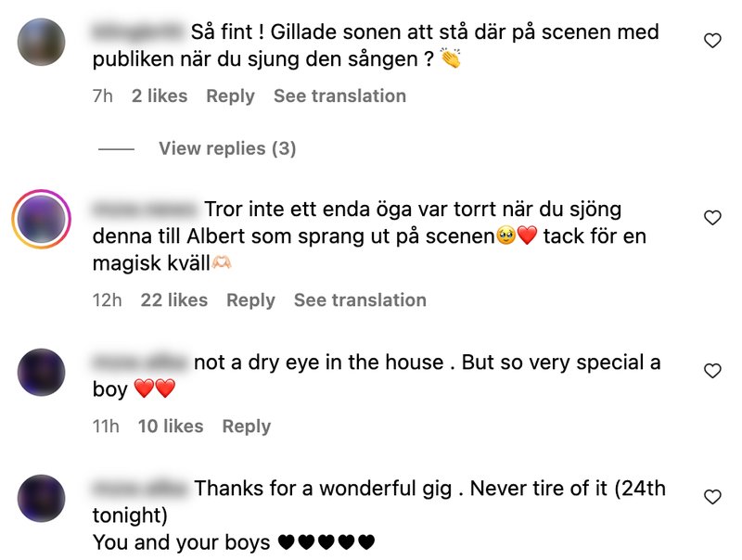Screen dimensions: 742x560
Task: Open avatar of 'not a dry eye' commenter
Action: click(x=41, y=372)
